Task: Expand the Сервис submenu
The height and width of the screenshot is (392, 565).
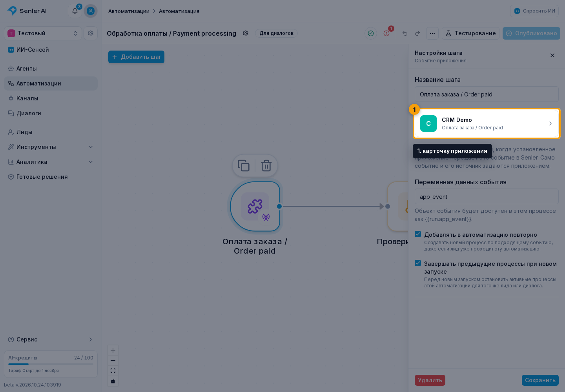Action: point(51,339)
